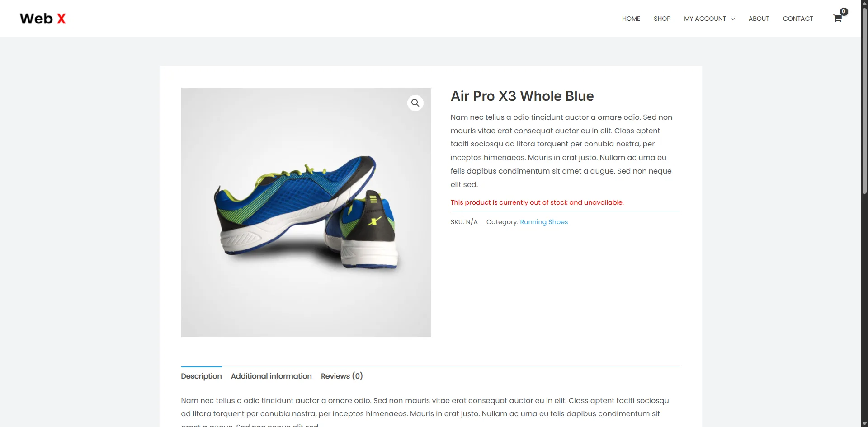
Task: Go to the Home page
Action: (x=631, y=19)
